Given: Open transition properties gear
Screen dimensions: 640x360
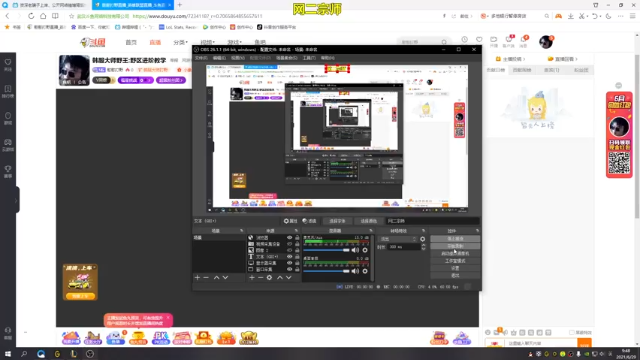Looking at the screenshot, I should point(422,239).
